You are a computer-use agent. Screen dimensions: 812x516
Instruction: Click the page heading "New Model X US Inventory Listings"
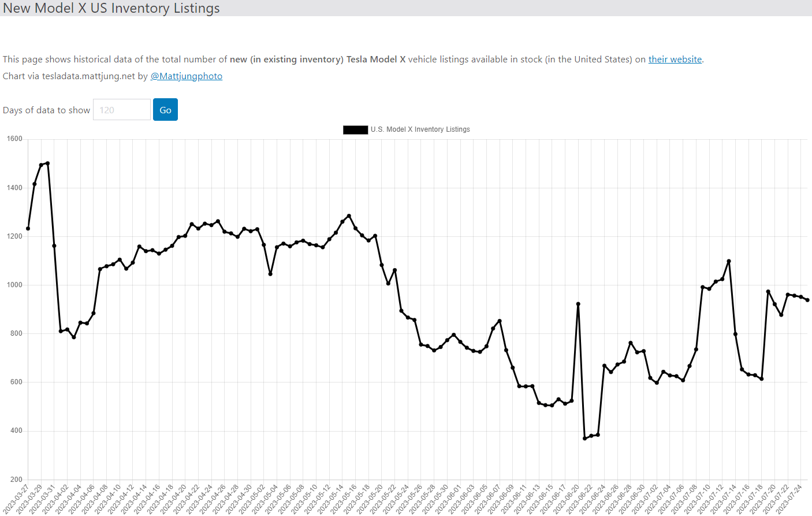(x=111, y=8)
